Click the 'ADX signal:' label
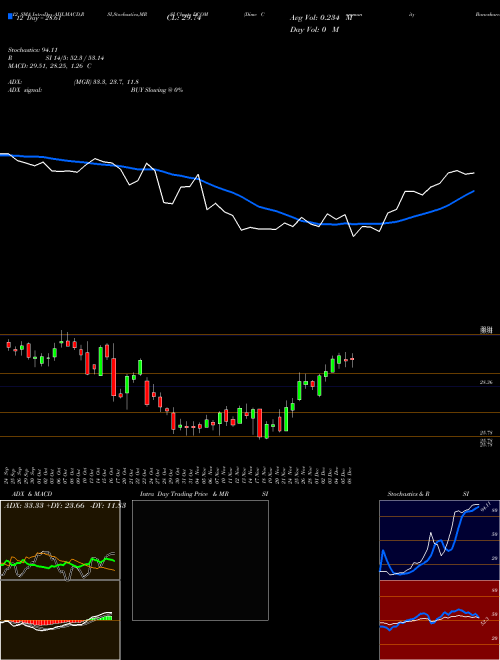 tap(25, 90)
